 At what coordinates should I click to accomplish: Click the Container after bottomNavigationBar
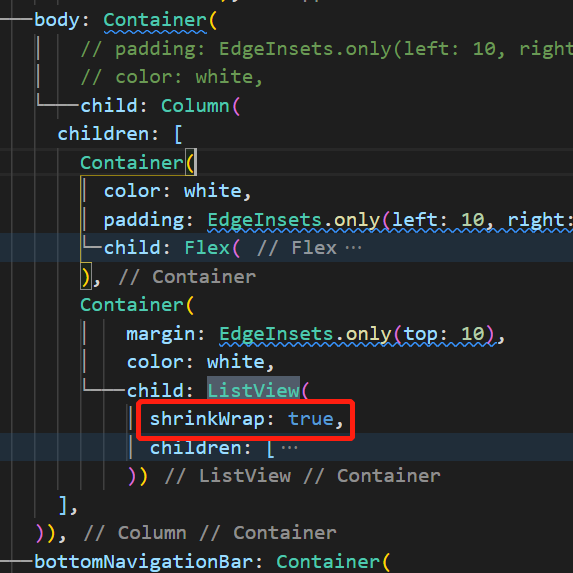(x=327, y=562)
